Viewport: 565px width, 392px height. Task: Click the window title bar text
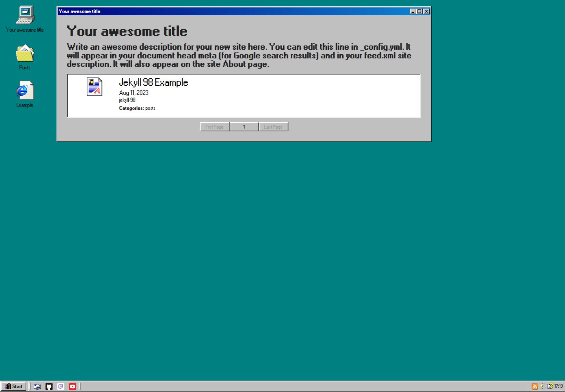(80, 11)
